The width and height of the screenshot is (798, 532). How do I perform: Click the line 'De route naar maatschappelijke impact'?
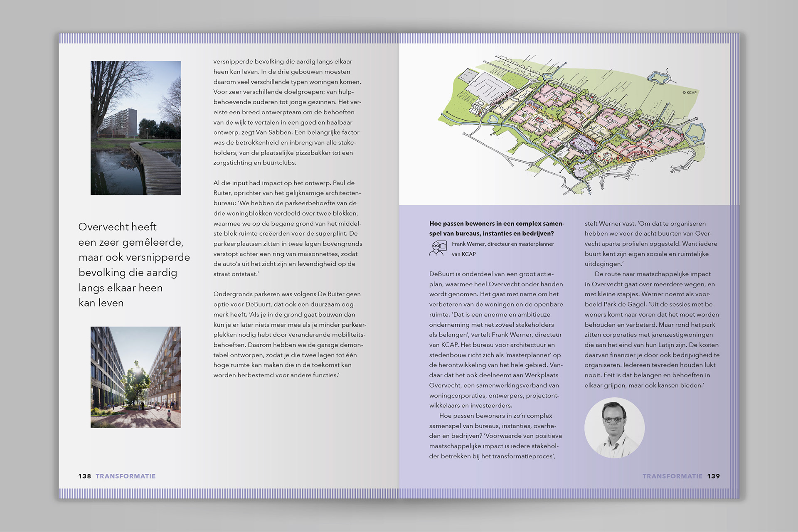tap(653, 274)
